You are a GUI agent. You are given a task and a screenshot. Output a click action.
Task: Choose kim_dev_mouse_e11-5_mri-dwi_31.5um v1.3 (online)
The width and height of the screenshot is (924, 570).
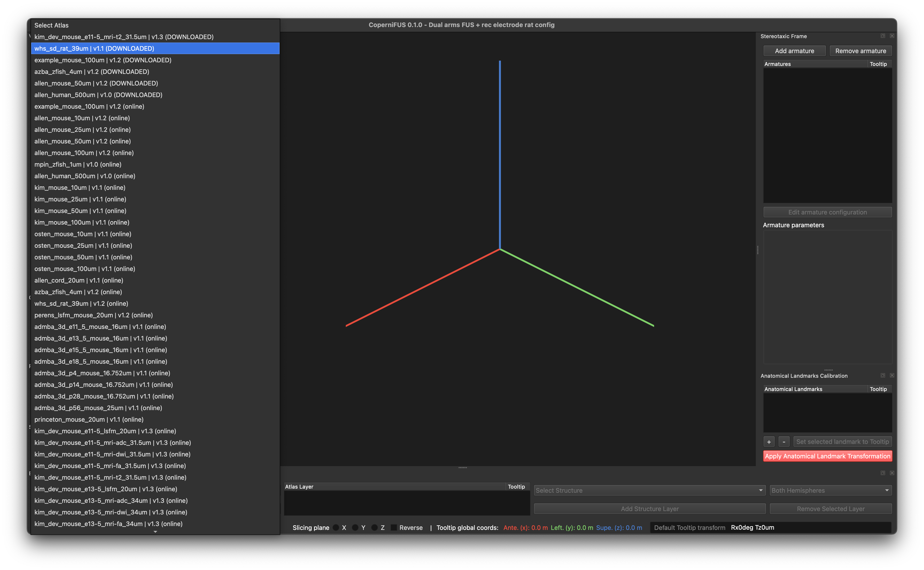coord(155,454)
